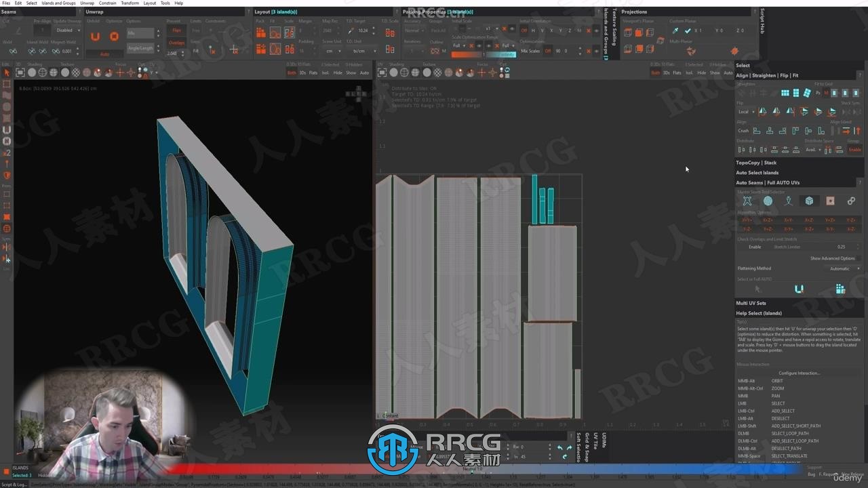Screen dimensions: 868x488
Task: Open the Constrain menu
Action: [x=108, y=3]
